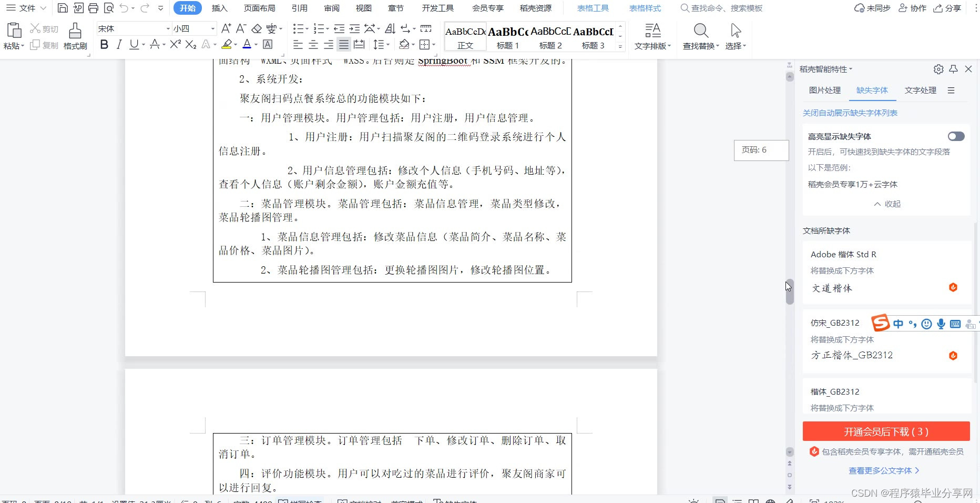Viewport: 980px width, 503px height.
Task: Toggle underline formatting
Action: [x=134, y=45]
